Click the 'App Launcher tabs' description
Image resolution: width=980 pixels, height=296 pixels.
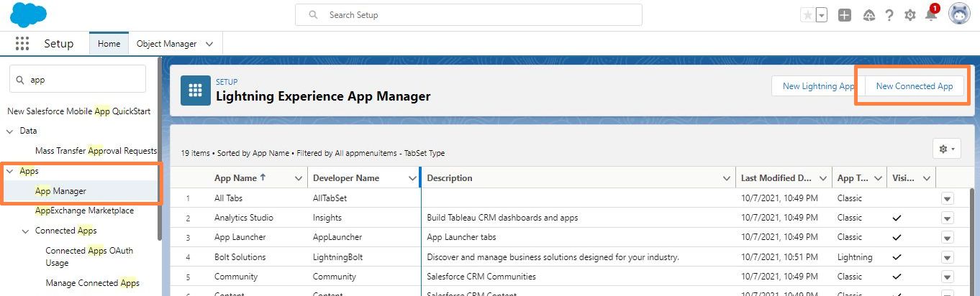461,237
